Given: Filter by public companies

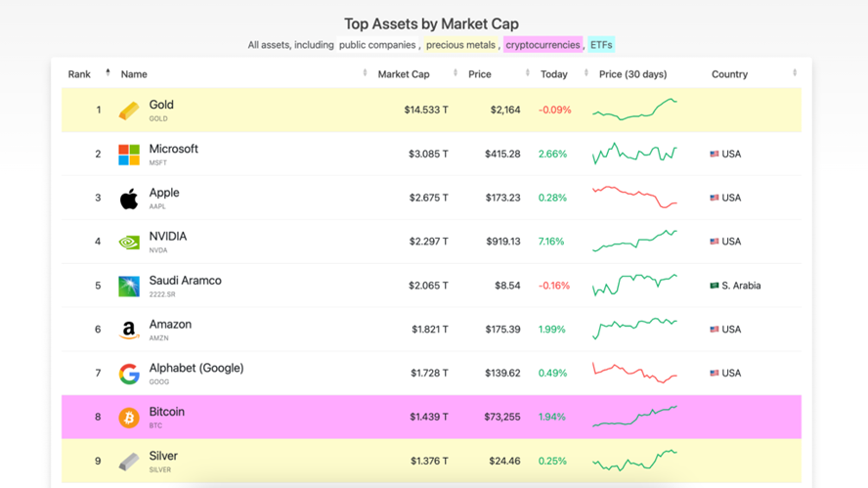Looking at the screenshot, I should tap(377, 45).
